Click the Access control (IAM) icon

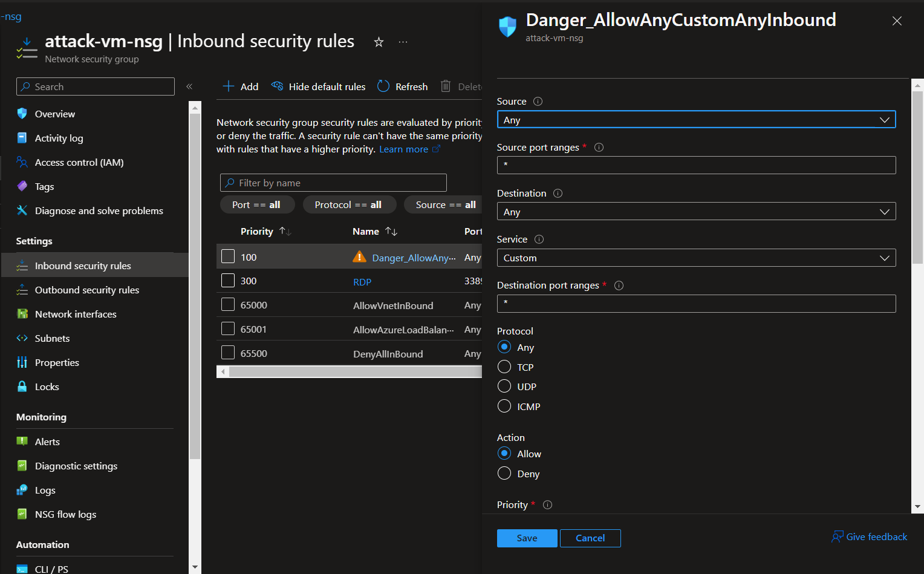[x=22, y=162]
